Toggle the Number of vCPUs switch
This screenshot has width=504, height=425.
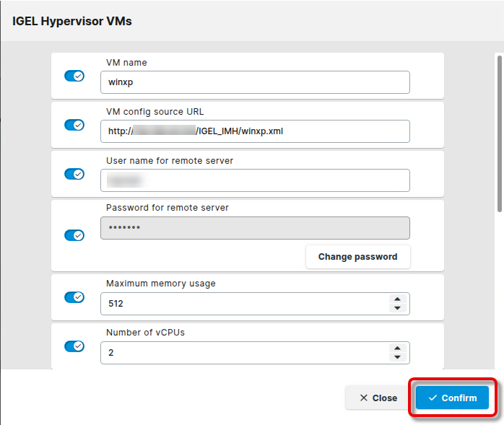(x=74, y=346)
